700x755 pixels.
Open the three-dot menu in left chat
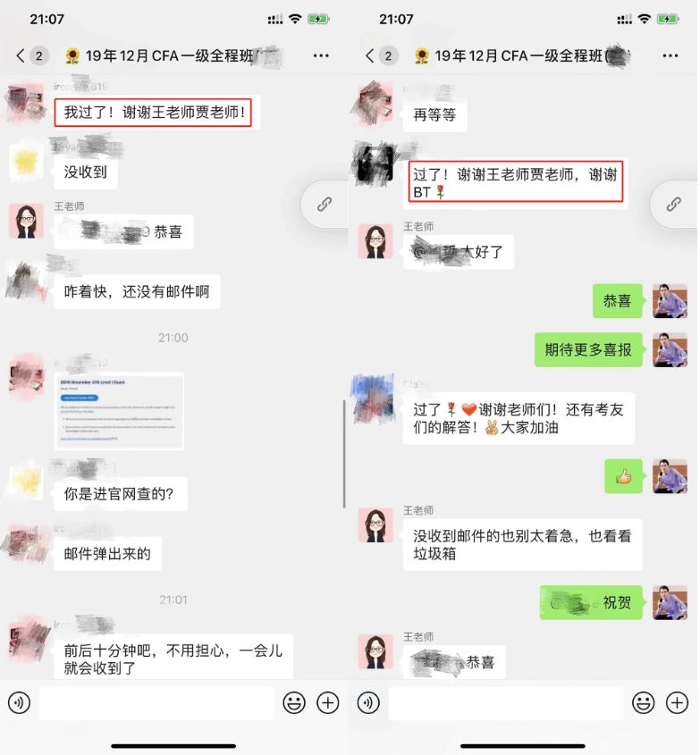(321, 56)
